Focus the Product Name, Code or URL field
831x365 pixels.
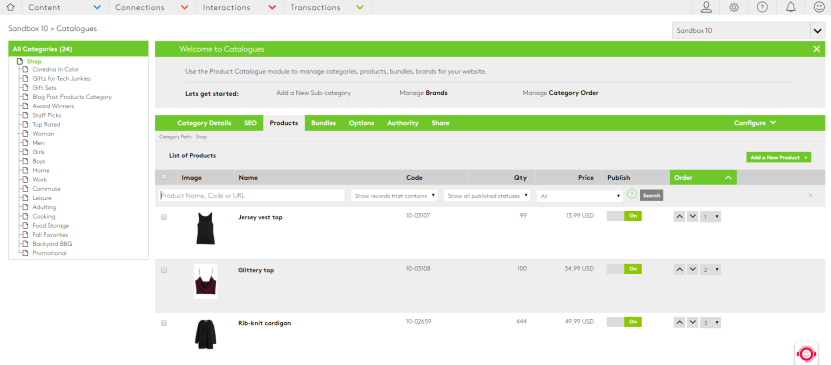point(251,195)
